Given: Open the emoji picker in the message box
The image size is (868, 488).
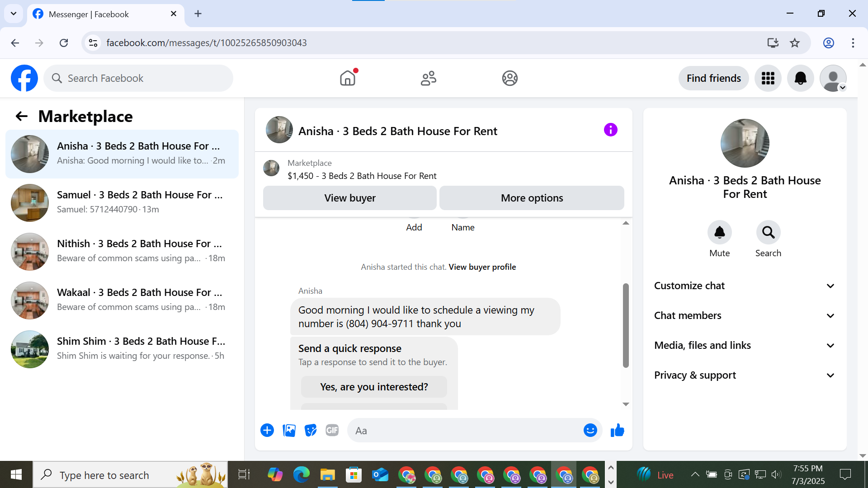Looking at the screenshot, I should (x=590, y=430).
